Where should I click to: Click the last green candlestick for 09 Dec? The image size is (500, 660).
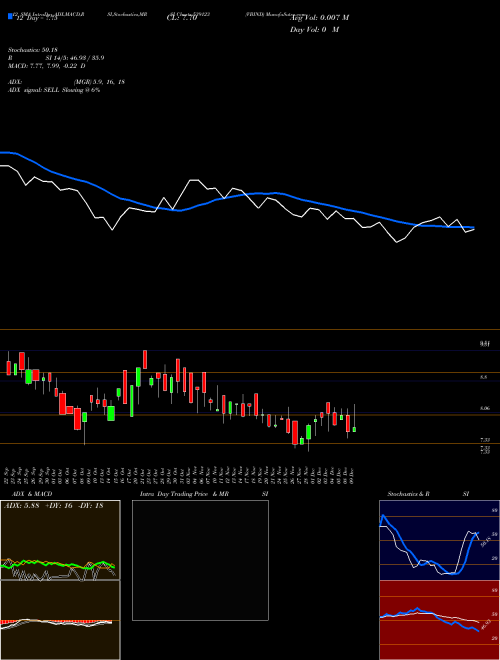pyautogui.click(x=354, y=429)
